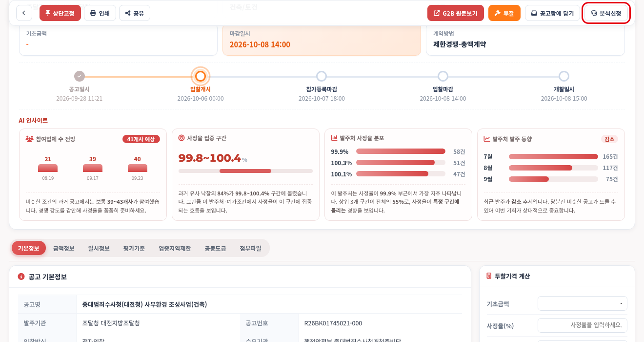Print the notice with 인쇄 button
The width and height of the screenshot is (644, 342).
coord(100,13)
